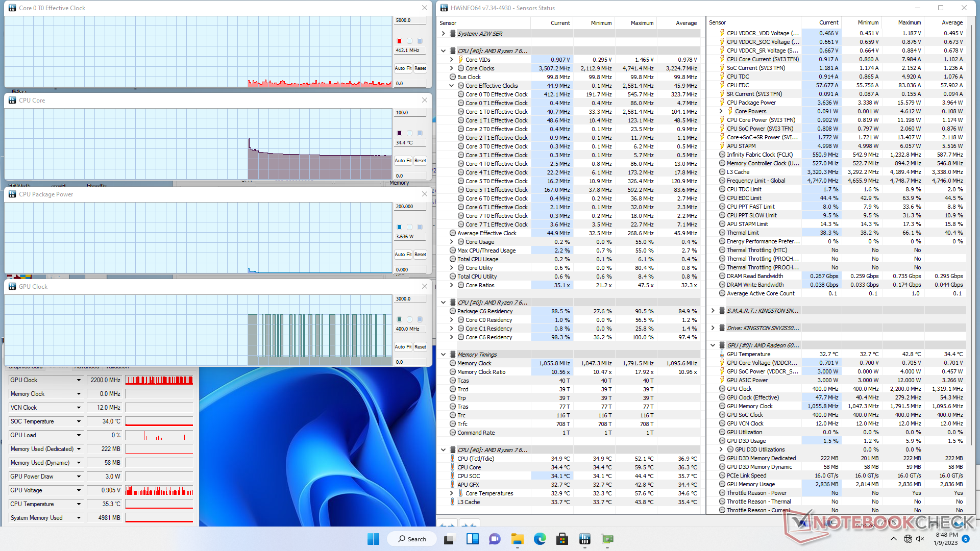Click Reset in GPU Clock graph

[420, 347]
